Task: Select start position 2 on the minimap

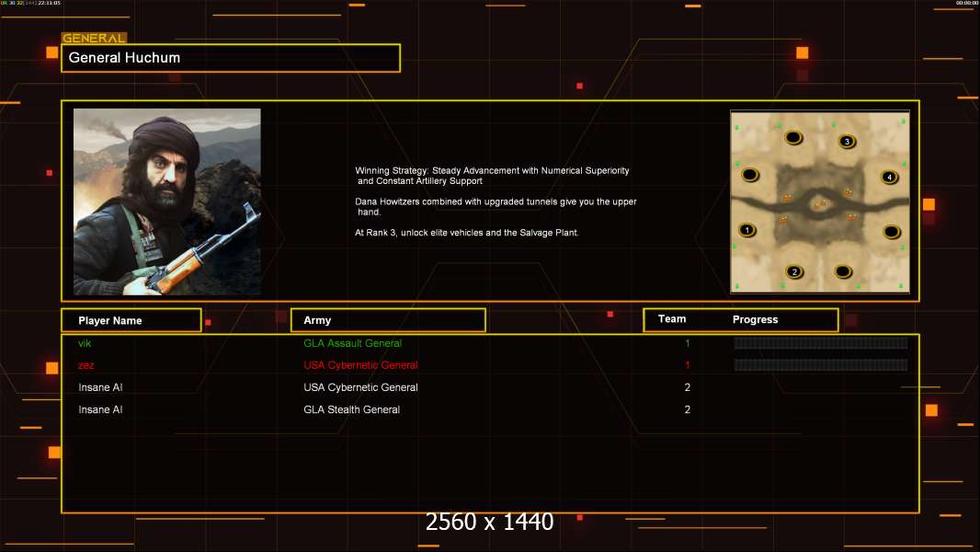Action: pyautogui.click(x=794, y=272)
